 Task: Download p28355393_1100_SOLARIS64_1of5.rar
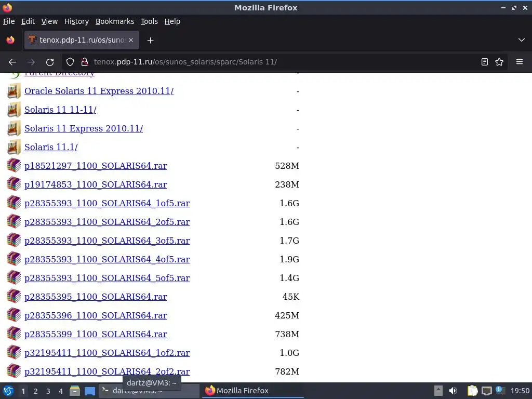coord(107,203)
